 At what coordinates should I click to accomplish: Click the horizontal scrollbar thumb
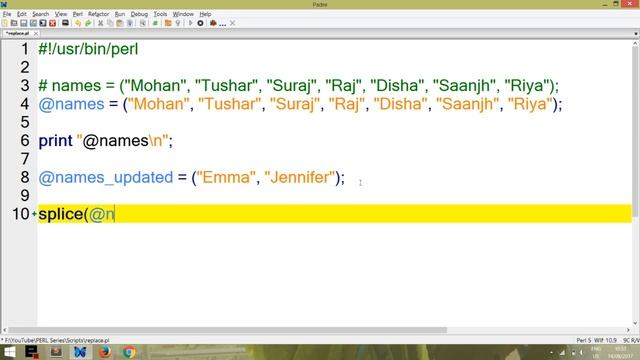[227, 330]
